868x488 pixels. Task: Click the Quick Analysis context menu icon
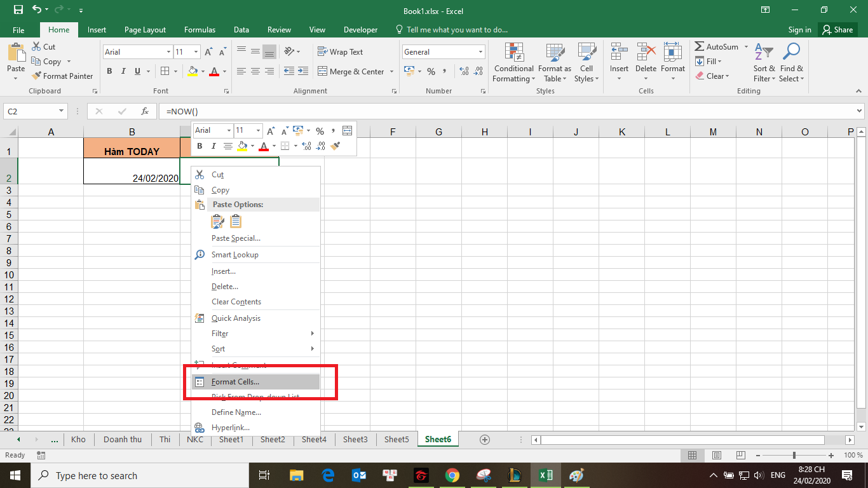tap(200, 318)
